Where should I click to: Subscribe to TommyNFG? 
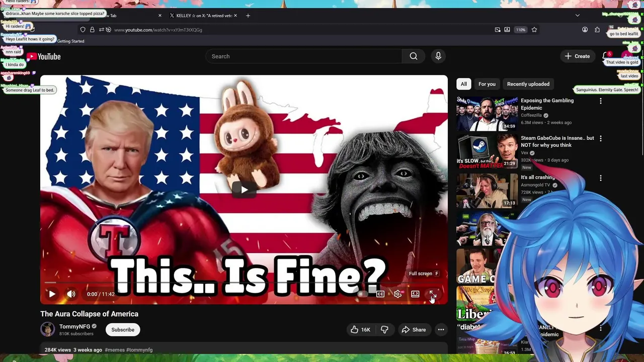click(123, 330)
